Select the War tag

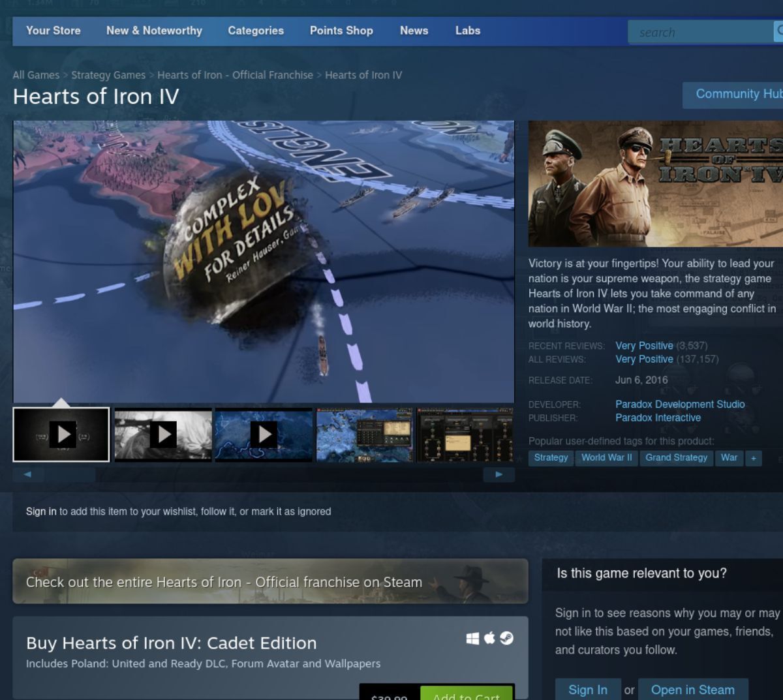(x=729, y=458)
